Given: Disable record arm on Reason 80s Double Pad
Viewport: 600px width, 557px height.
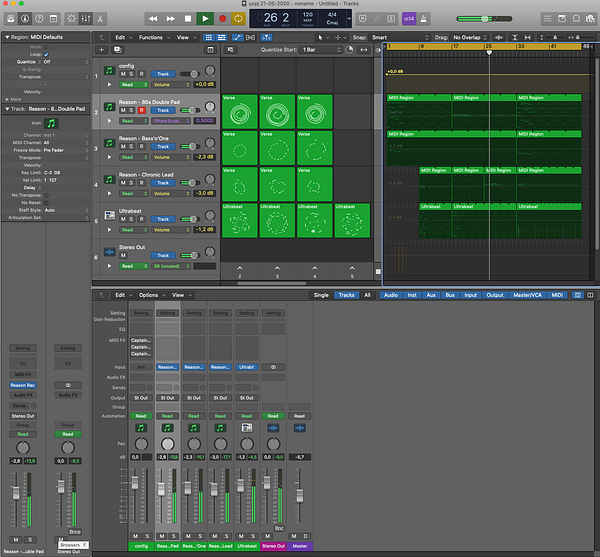Looking at the screenshot, I should [x=141, y=110].
